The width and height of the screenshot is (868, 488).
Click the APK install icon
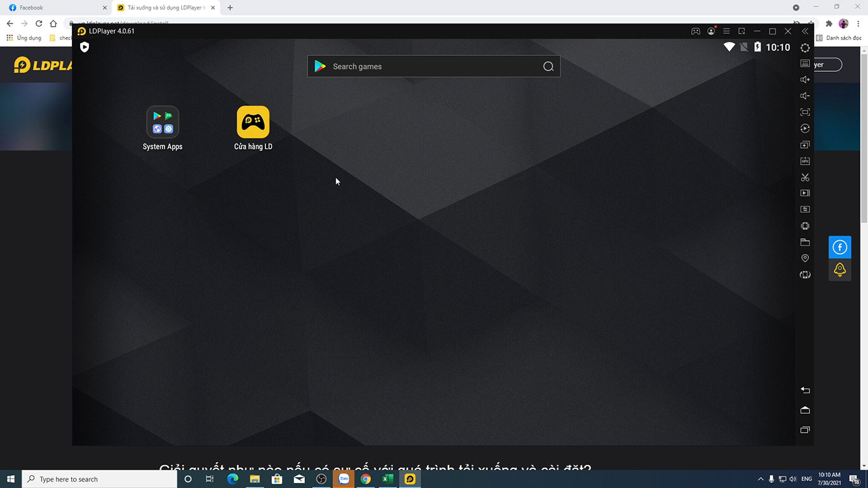(805, 161)
